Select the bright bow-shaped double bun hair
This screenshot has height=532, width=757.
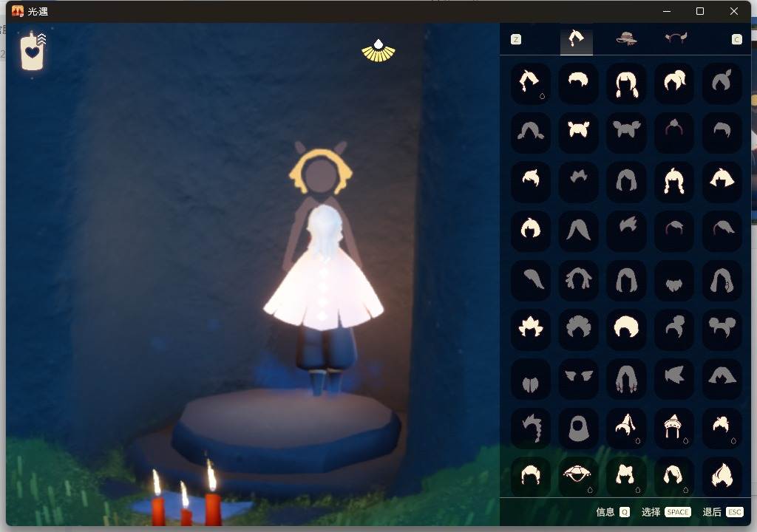578,132
